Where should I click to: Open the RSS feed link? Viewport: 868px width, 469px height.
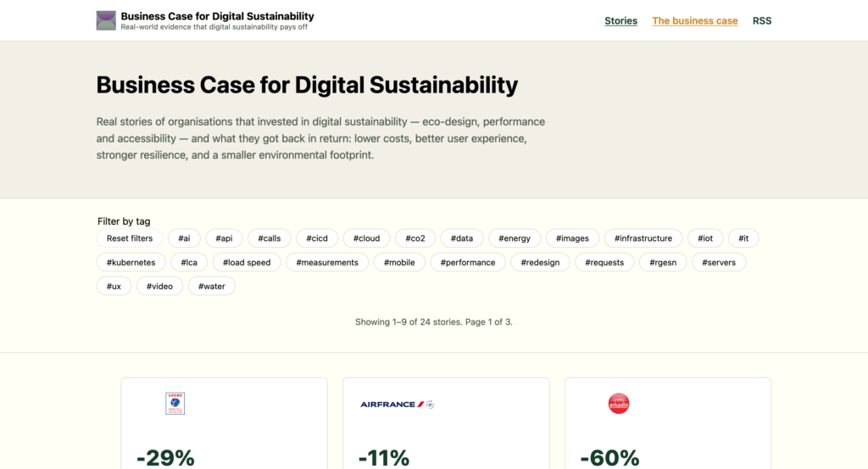pyautogui.click(x=762, y=20)
